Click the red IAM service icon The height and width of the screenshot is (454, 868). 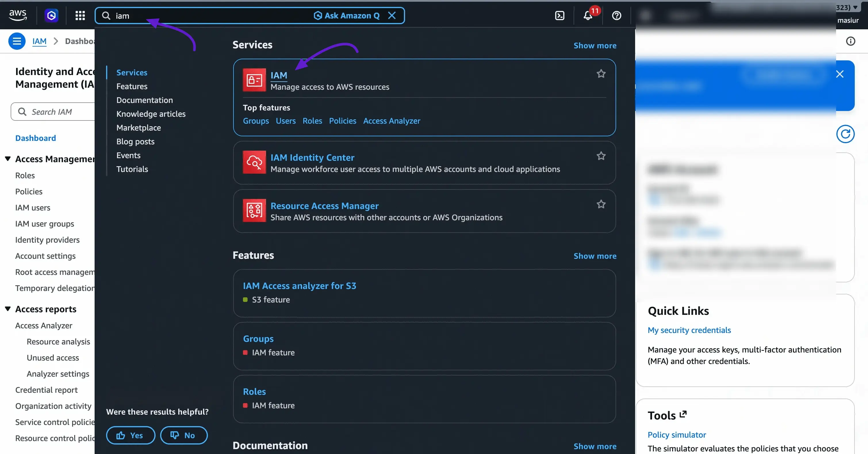coord(254,80)
